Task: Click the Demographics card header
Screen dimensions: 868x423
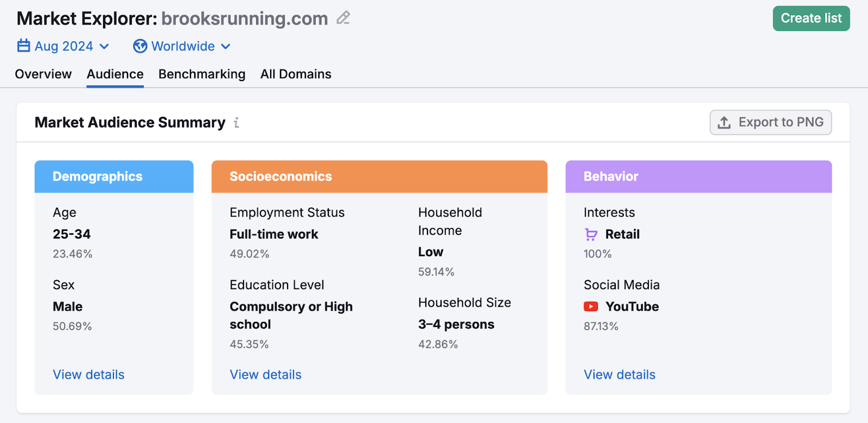Action: click(114, 176)
